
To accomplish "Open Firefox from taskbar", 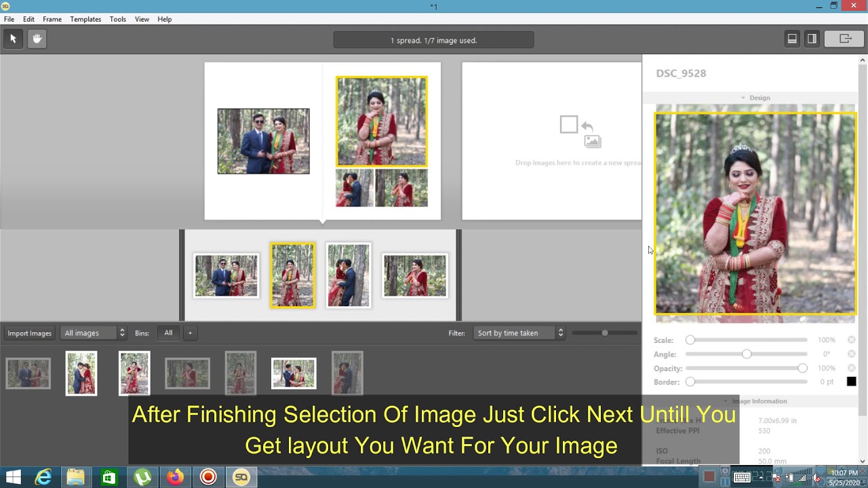I will (x=175, y=477).
